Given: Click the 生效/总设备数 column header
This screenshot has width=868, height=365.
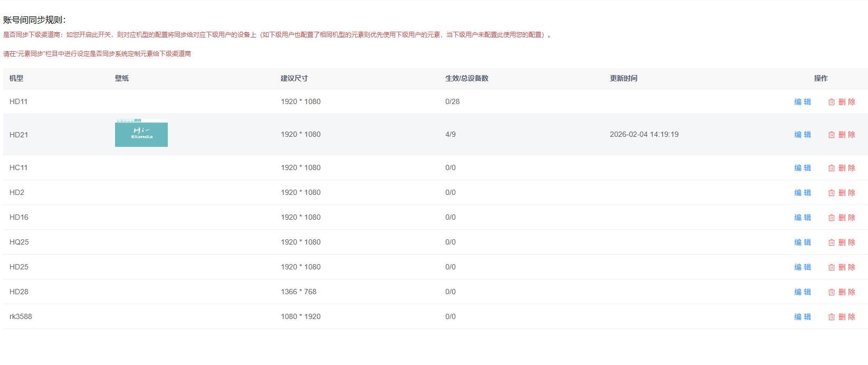Looking at the screenshot, I should pyautogui.click(x=467, y=78).
